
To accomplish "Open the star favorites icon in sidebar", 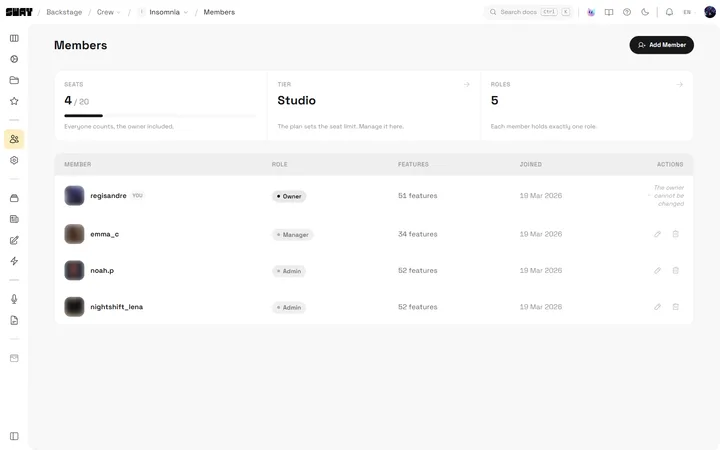I will tap(14, 101).
